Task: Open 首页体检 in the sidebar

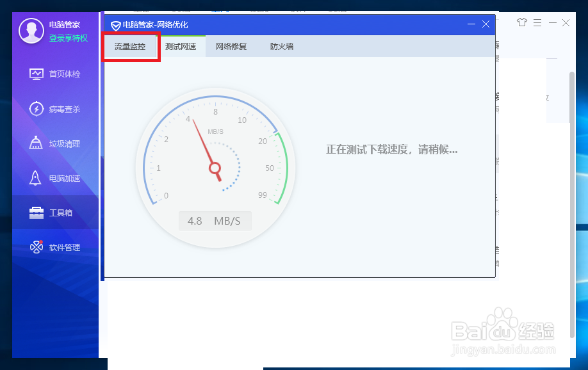Action: tap(56, 74)
